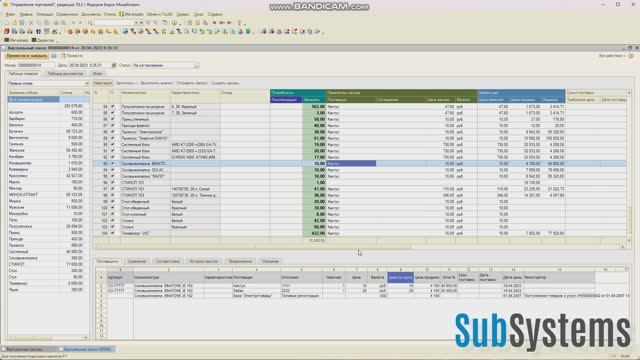Click the Save diskette icon in the top toolbar
The width and height of the screenshot is (640, 360).
[x=22, y=23]
